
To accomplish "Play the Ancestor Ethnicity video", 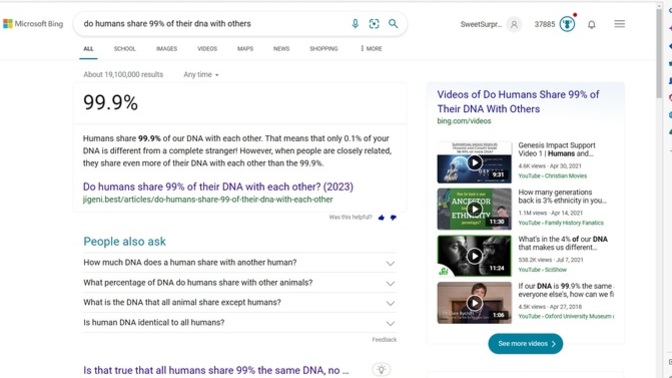I will (474, 209).
